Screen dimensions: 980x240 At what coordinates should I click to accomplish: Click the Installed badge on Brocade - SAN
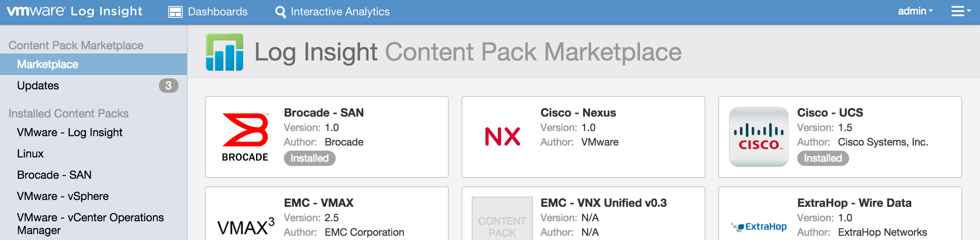(x=309, y=158)
